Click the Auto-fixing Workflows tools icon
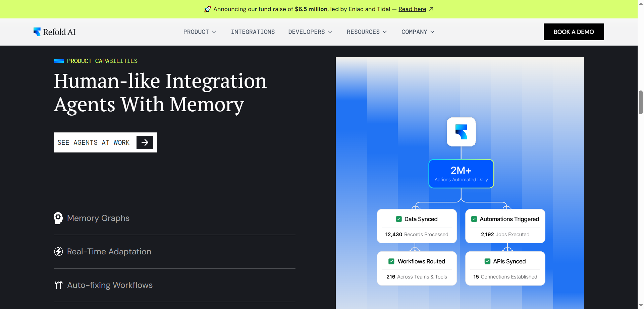Screen dimensions: 644x309 tap(58, 285)
